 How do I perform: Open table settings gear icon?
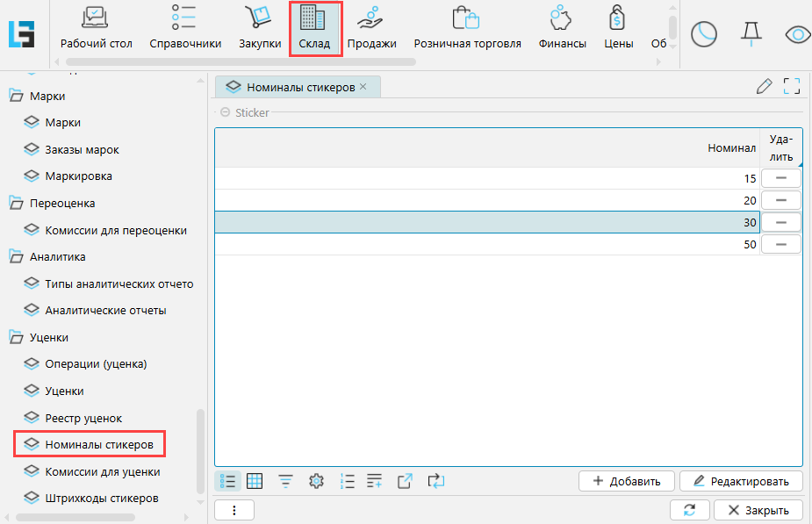point(316,481)
